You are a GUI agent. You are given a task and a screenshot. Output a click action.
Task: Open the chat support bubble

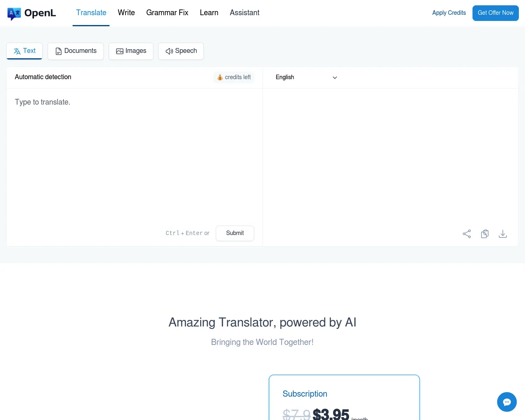[x=507, y=402]
